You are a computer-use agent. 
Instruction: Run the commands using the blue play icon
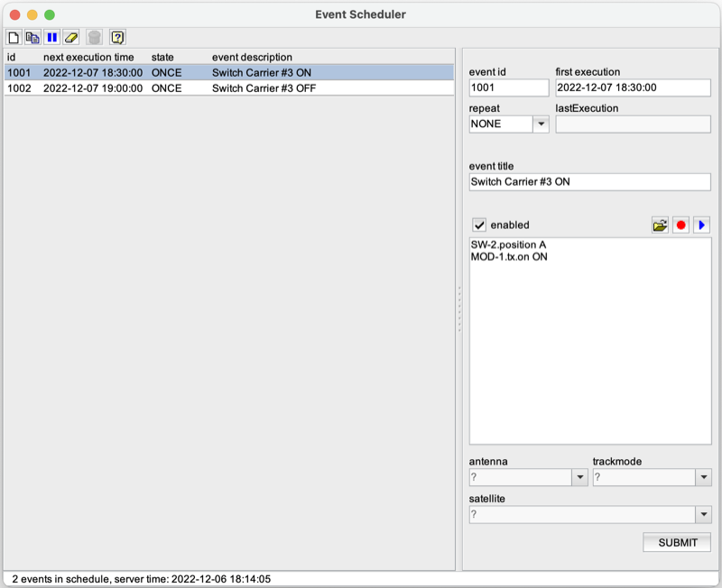(702, 225)
